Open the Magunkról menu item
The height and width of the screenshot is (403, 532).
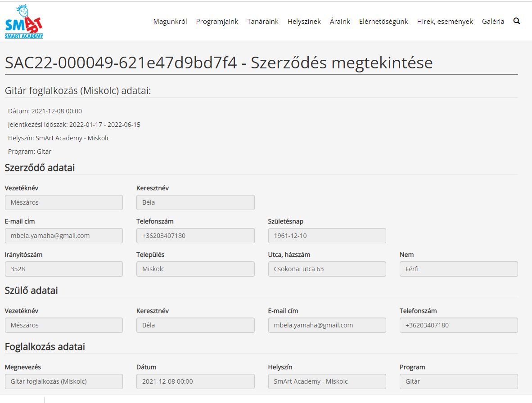[170, 22]
